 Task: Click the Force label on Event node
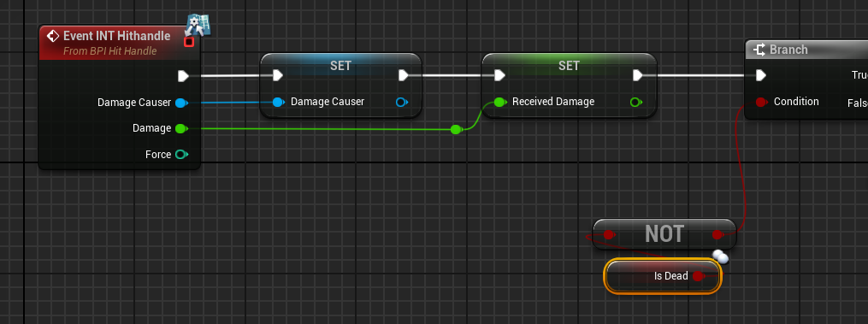coord(158,155)
